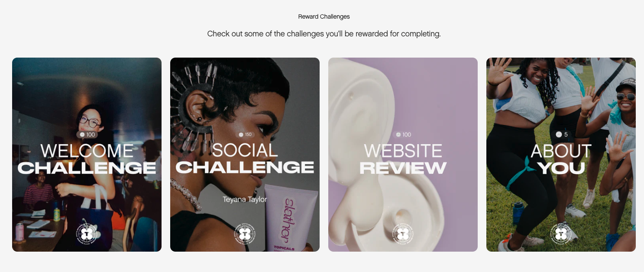644x272 pixels.
Task: Click the WEBSITE REVIEW title text
Action: click(x=403, y=159)
